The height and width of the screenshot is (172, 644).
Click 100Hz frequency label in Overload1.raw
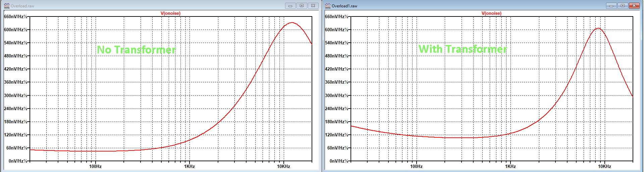(416, 166)
